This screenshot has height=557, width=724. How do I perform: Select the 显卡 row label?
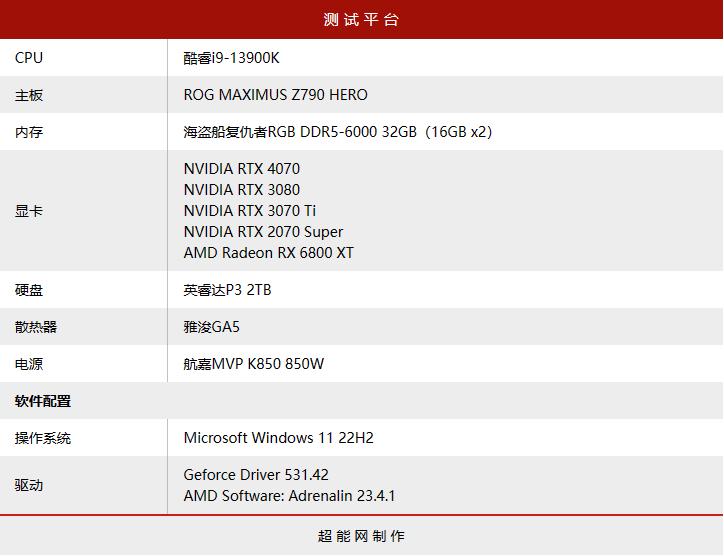(29, 211)
